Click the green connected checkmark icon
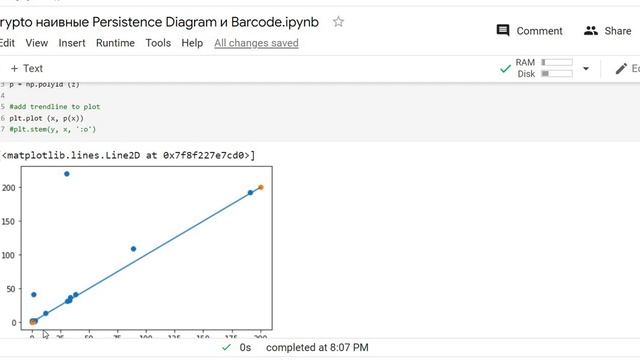640x360 pixels. point(505,69)
